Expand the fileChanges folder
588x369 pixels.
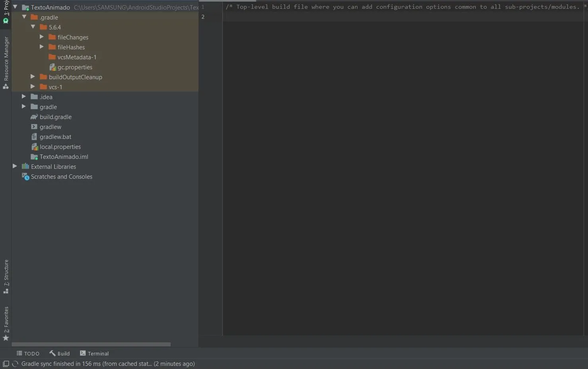tap(42, 37)
